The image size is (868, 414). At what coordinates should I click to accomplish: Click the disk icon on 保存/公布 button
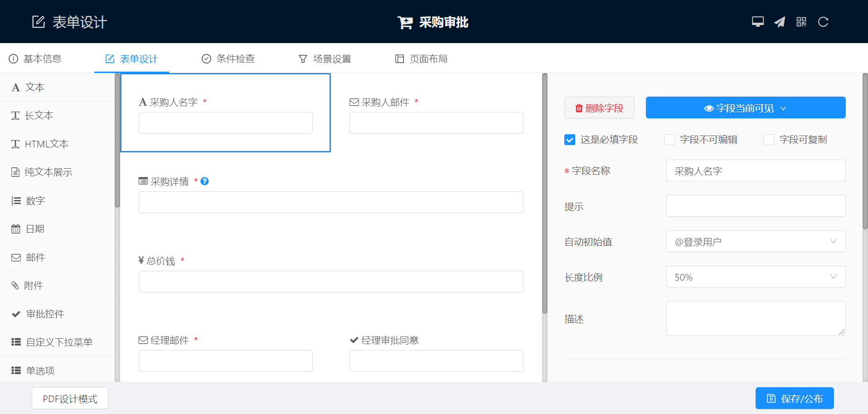tap(771, 398)
